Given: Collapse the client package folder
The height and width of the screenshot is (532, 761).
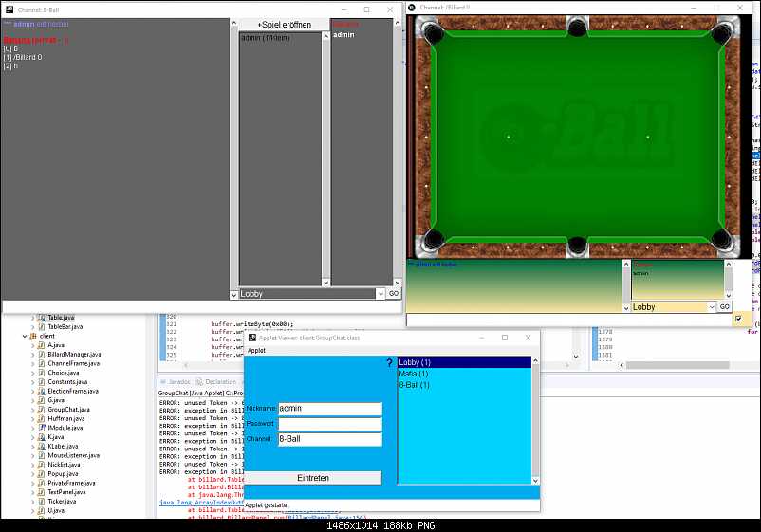Looking at the screenshot, I should 26,336.
